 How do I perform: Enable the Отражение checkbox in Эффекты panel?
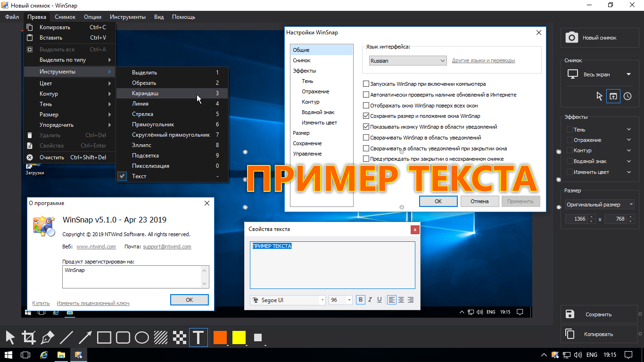(x=570, y=140)
